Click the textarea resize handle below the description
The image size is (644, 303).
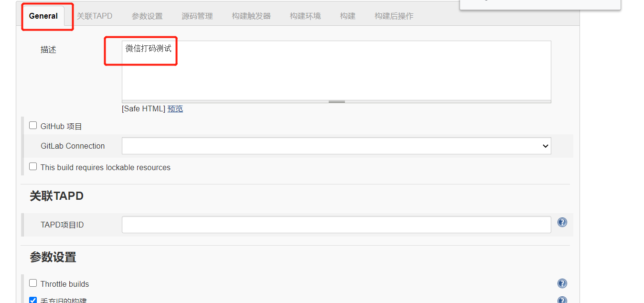click(336, 101)
